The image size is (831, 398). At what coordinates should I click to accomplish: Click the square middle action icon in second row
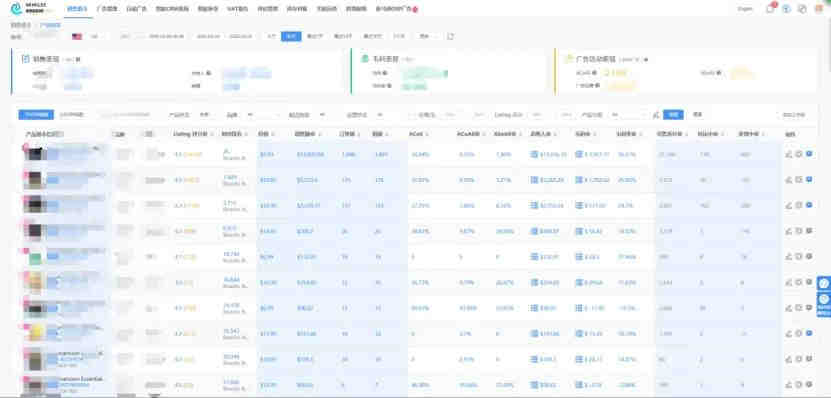point(799,180)
